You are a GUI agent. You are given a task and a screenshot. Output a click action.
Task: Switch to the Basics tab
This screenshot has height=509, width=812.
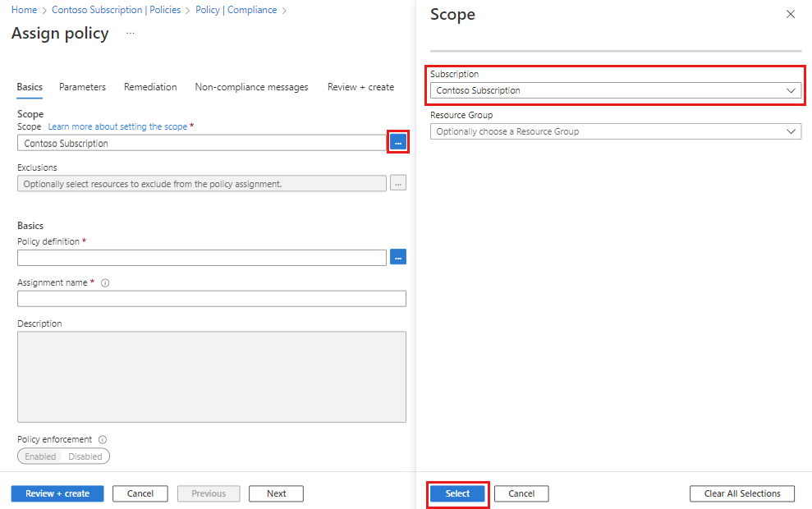30,87
